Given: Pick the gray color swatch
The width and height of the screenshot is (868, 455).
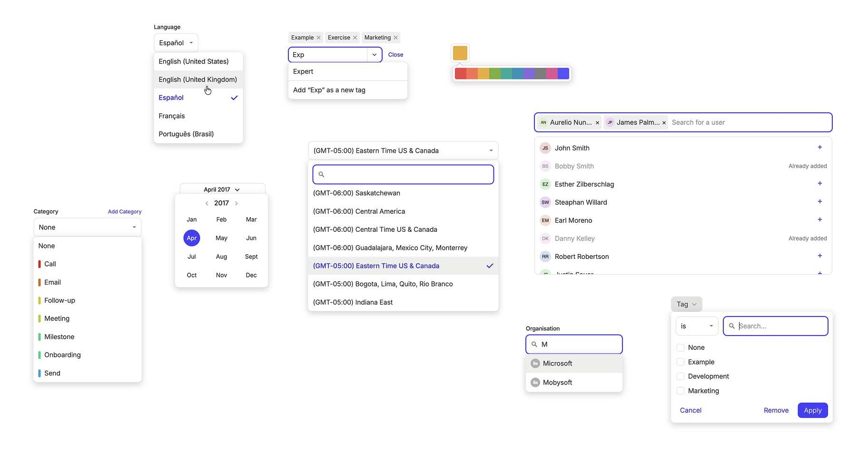Looking at the screenshot, I should coord(541,74).
